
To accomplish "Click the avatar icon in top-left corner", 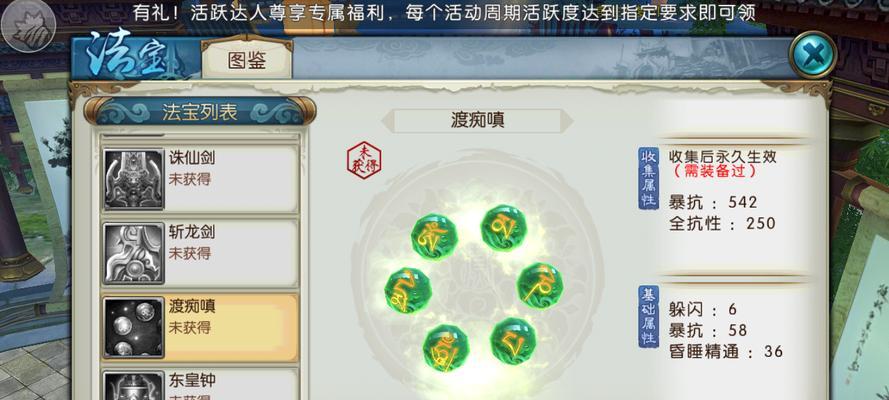I will (28, 26).
